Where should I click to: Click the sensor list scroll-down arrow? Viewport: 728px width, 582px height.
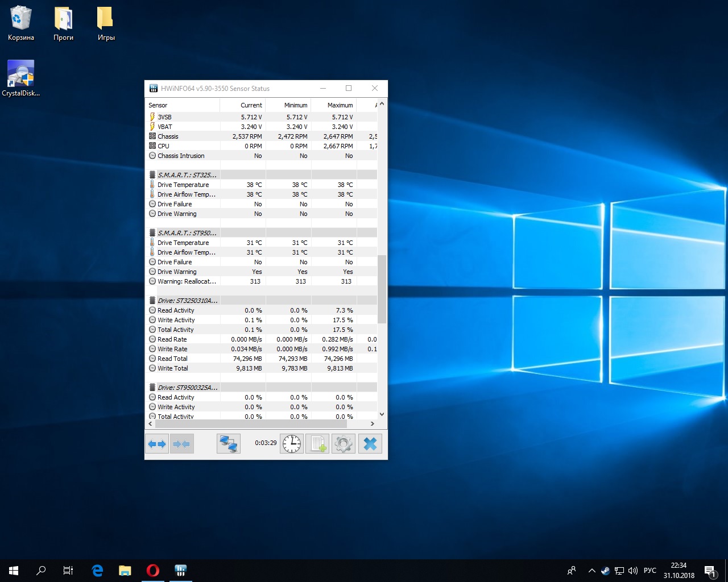(x=382, y=414)
